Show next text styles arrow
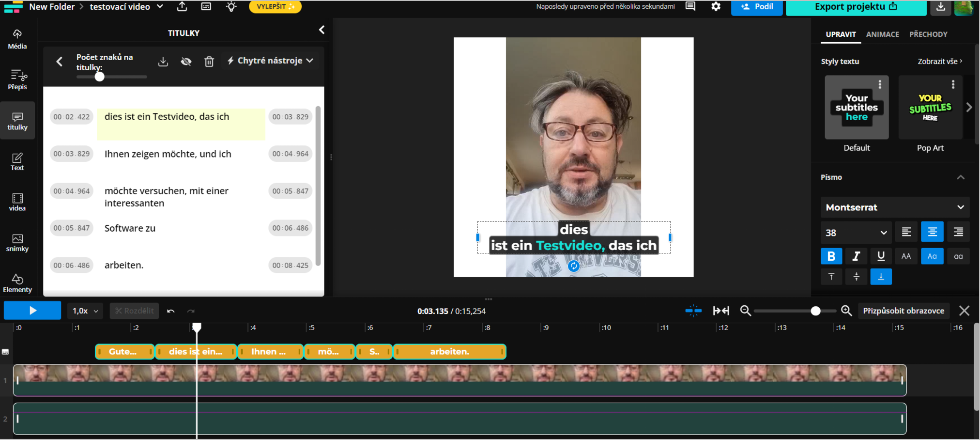 [969, 107]
